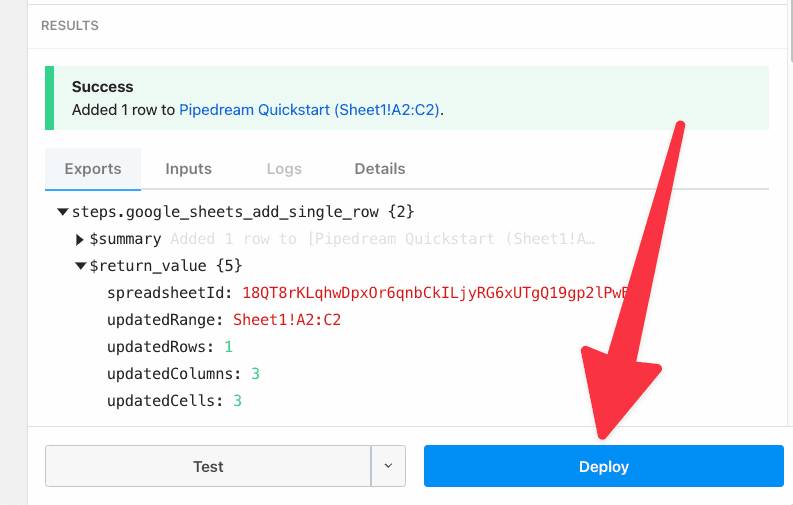Image resolution: width=793 pixels, height=505 pixels.
Task: Click the updatedRange value Sheet1!A2:C2
Action: (x=287, y=319)
